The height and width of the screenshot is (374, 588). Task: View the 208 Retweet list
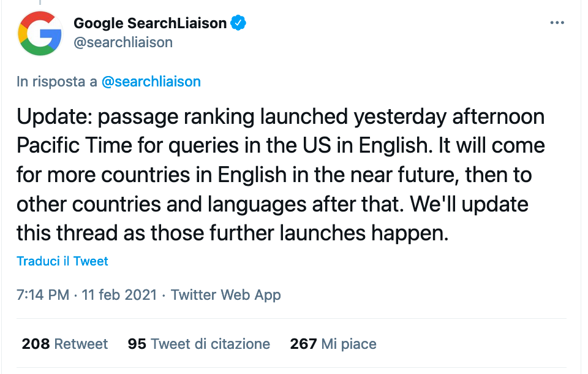[x=65, y=343]
